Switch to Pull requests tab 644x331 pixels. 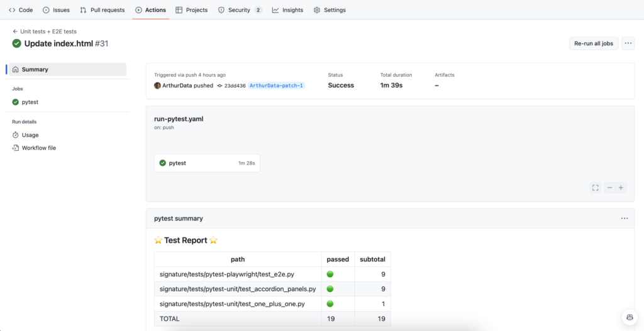pyautogui.click(x=103, y=10)
